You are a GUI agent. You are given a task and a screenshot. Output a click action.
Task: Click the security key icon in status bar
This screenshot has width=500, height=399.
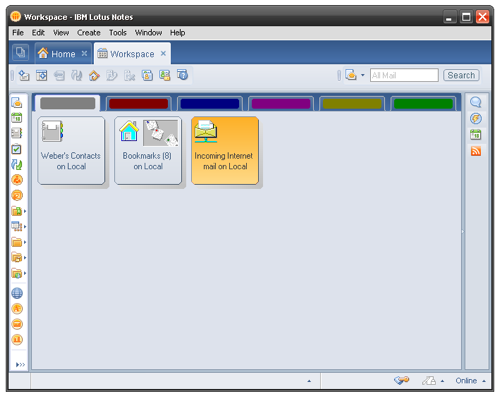click(x=401, y=380)
